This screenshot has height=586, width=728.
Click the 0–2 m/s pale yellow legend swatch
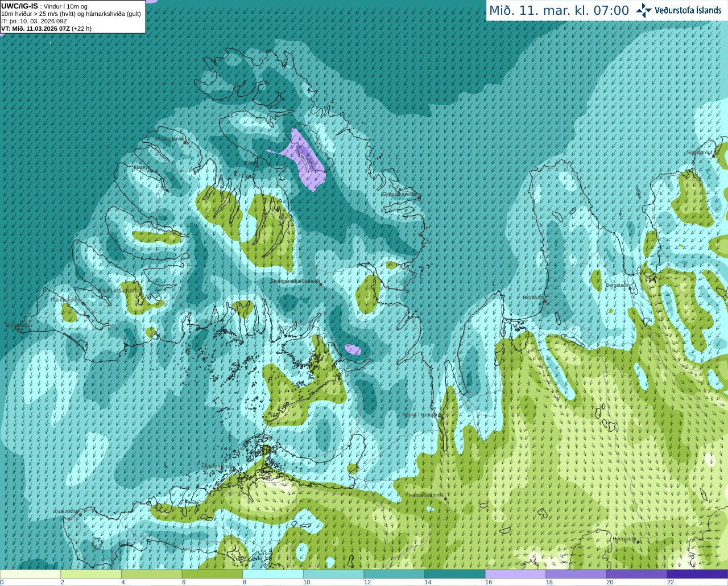coord(30,574)
